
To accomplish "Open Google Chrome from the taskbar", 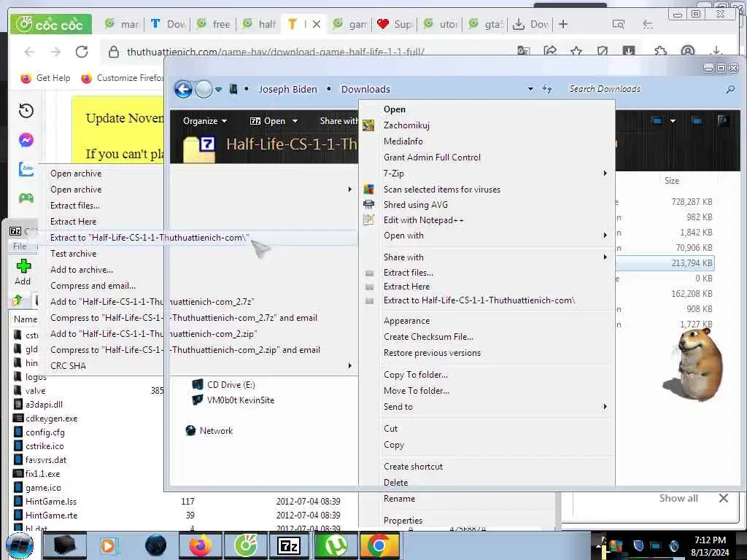I will pos(379,545).
